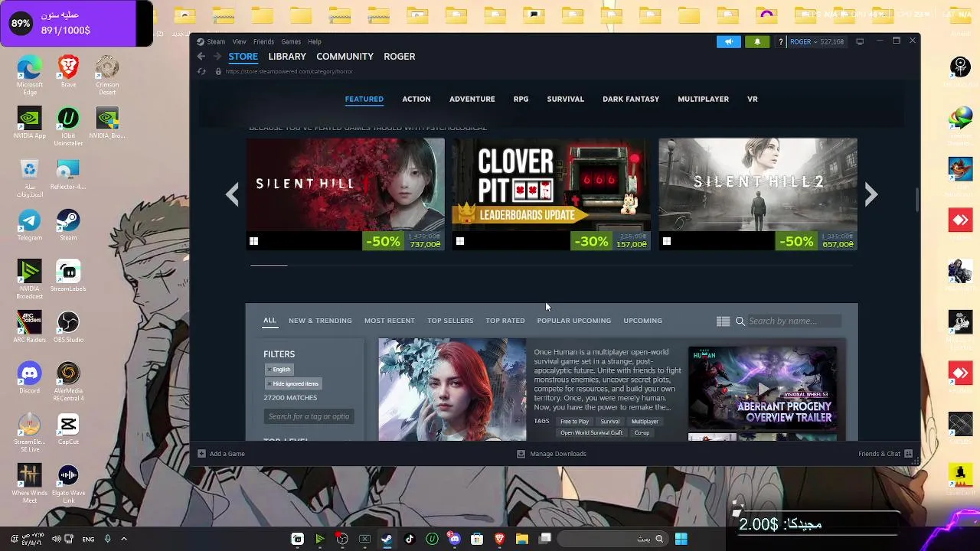The width and height of the screenshot is (980, 551).
Task: Open NVIDIA Broadcast desktop icon
Action: click(x=30, y=280)
